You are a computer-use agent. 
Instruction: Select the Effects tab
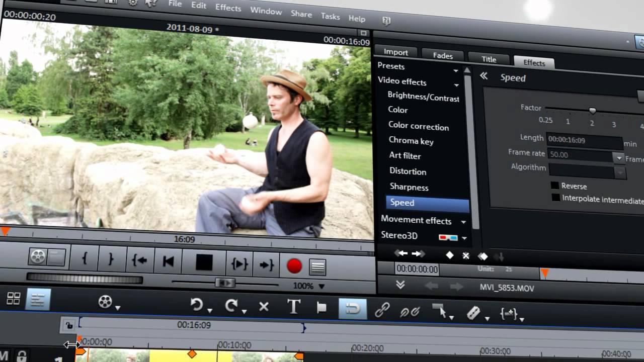[x=534, y=62]
